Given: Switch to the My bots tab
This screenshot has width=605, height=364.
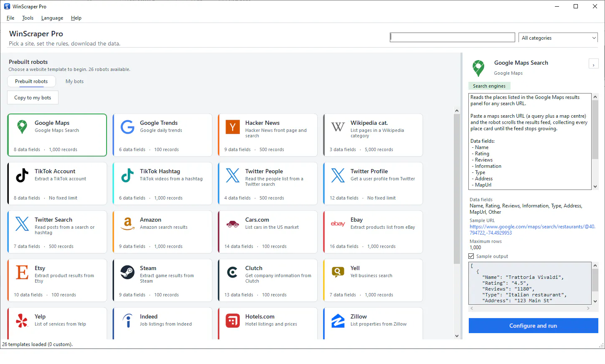Looking at the screenshot, I should point(74,81).
